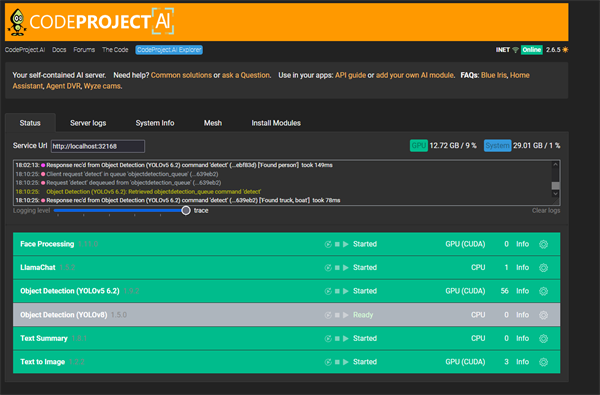The image size is (600, 395).
Task: Restart the Text Summary module
Action: click(x=328, y=338)
